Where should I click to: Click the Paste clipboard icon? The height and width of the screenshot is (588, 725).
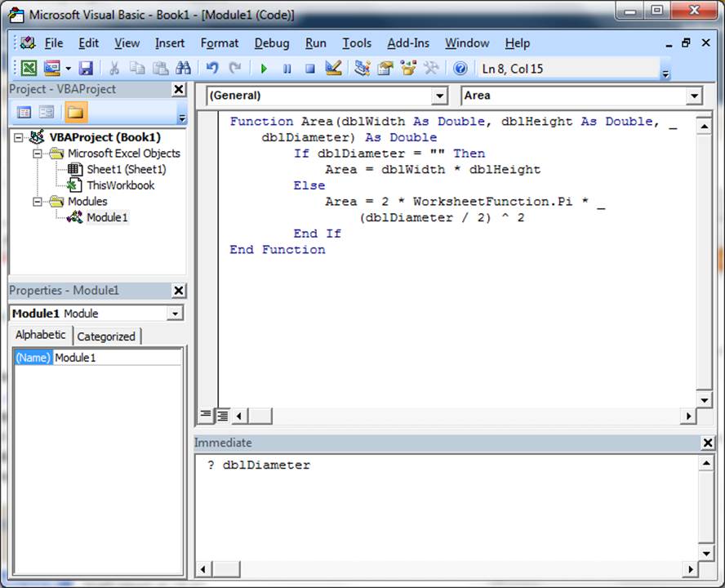pos(160,69)
